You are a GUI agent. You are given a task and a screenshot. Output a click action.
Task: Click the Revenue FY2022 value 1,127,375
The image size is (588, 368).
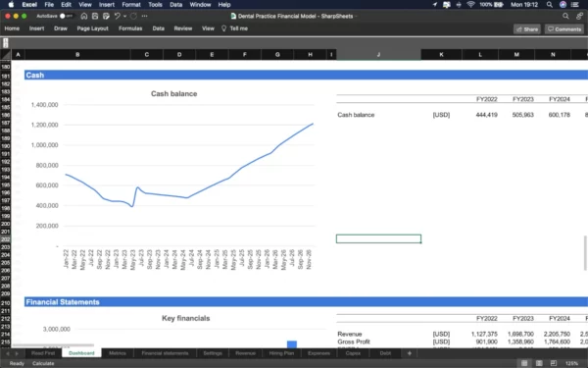(x=484, y=334)
